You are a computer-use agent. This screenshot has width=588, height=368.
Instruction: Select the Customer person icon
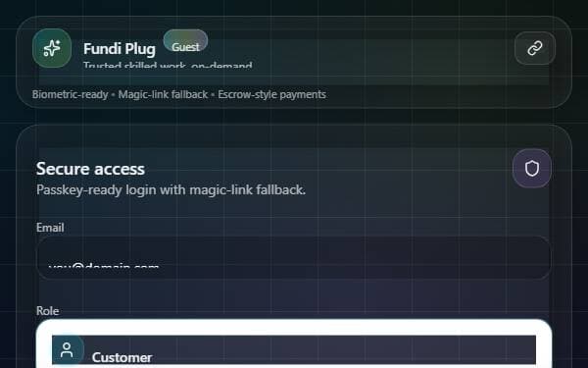[67, 350]
